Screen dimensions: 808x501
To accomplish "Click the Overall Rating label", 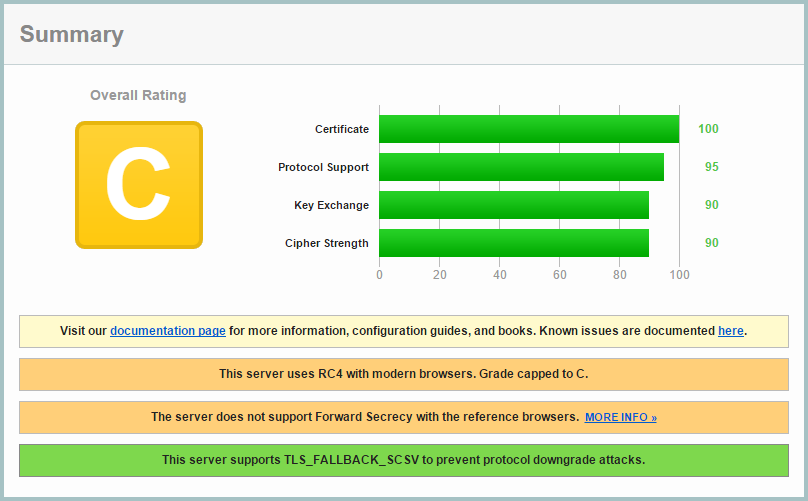I will pyautogui.click(x=138, y=95).
